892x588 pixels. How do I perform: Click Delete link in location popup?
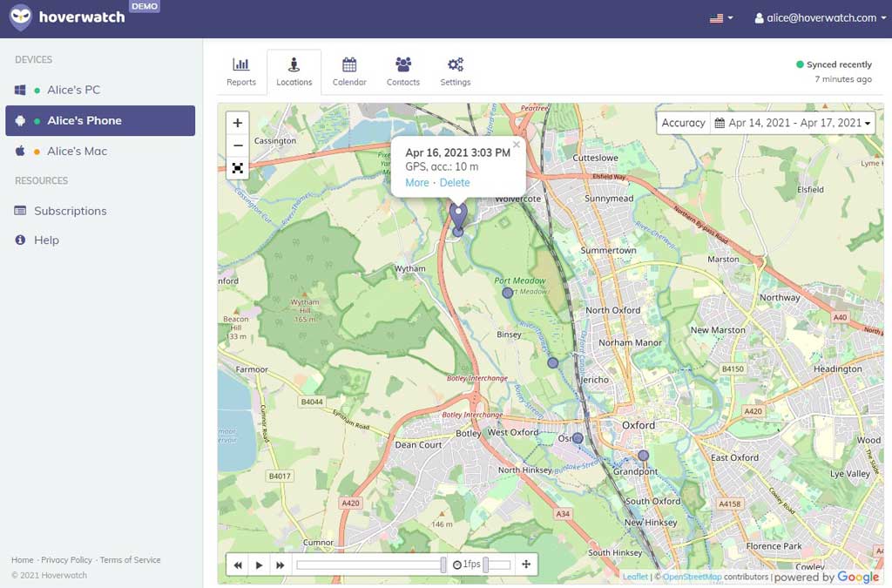[x=455, y=183]
